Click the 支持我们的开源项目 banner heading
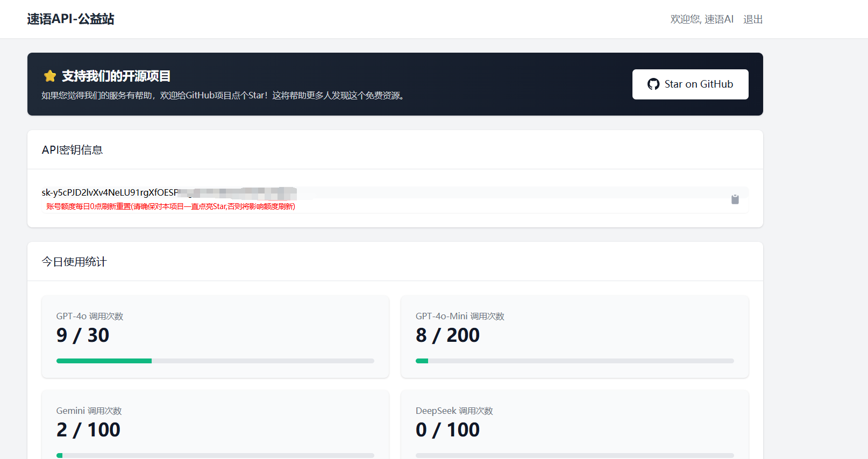 [x=116, y=76]
